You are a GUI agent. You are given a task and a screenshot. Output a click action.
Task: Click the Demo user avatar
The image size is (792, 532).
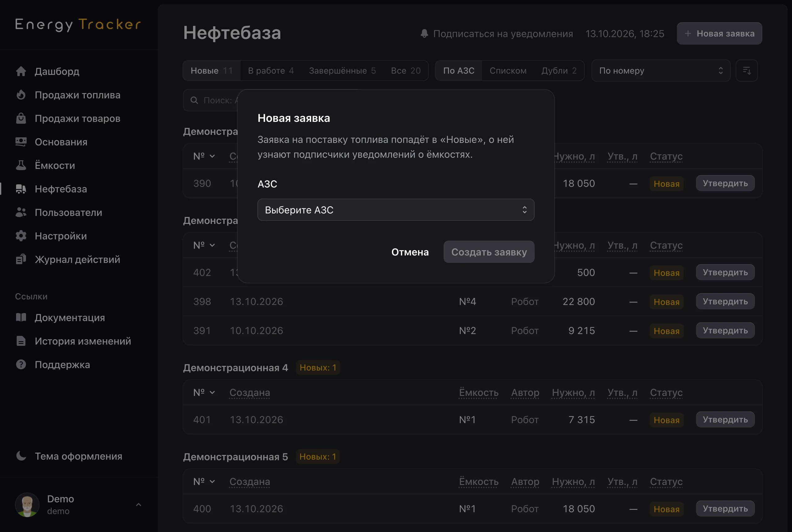(27, 504)
